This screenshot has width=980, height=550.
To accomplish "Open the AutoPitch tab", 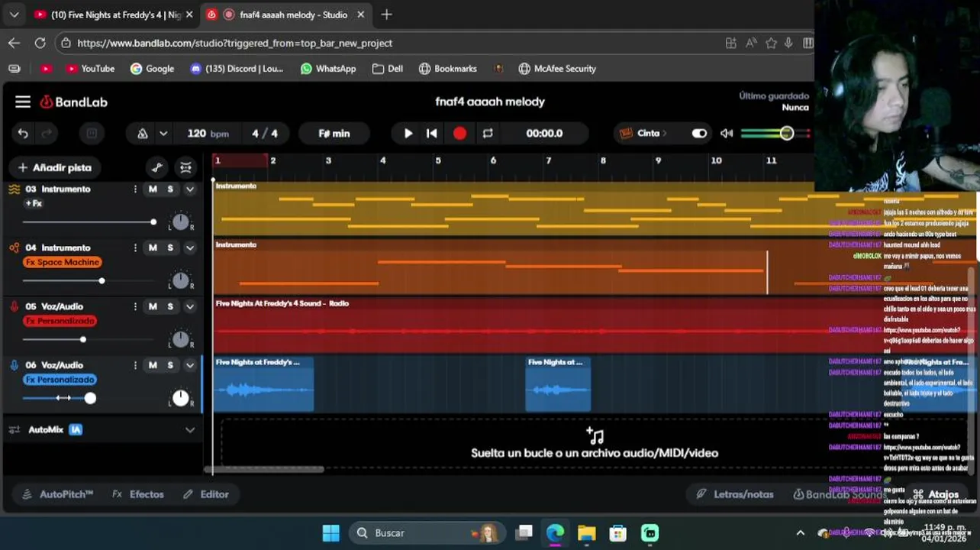I will pos(58,494).
